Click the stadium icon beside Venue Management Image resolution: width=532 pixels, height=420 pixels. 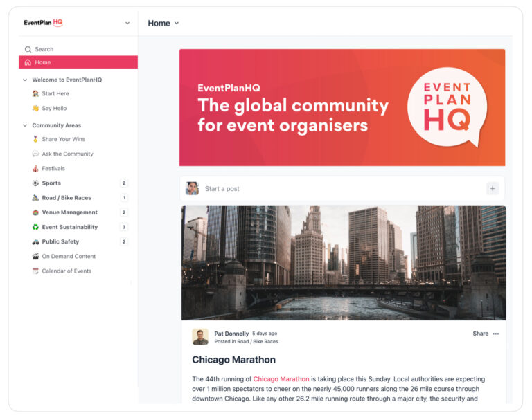coord(35,212)
